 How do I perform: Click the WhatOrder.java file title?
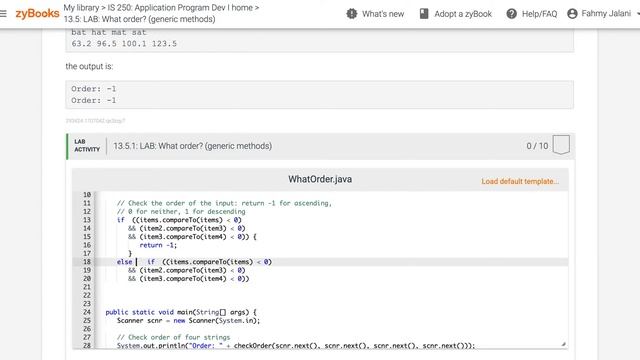click(x=320, y=179)
